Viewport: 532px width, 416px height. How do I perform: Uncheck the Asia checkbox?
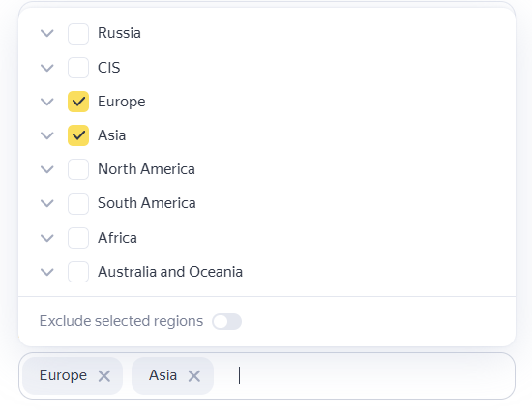tap(78, 135)
